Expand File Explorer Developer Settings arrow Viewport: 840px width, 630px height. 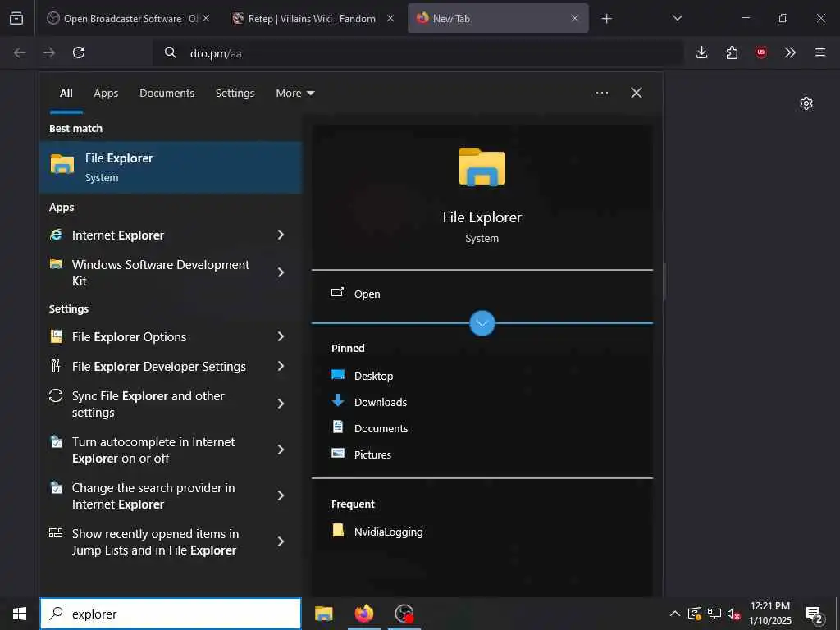[281, 366]
